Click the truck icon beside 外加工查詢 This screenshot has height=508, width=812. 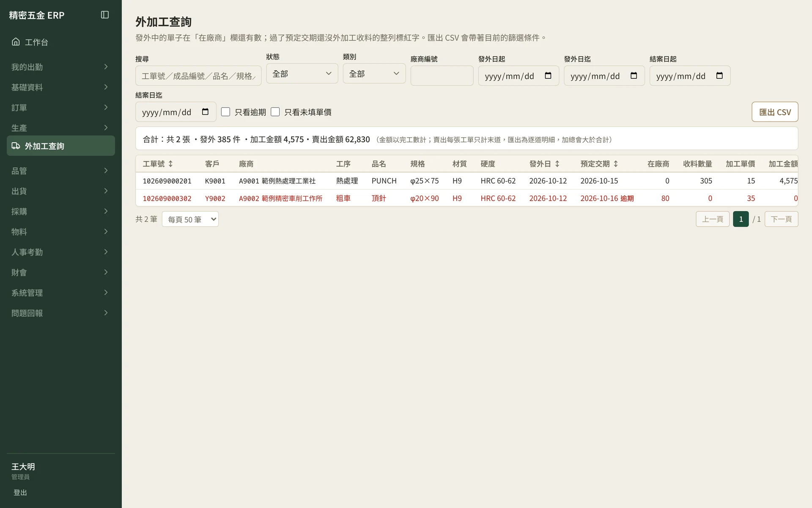pos(16,146)
